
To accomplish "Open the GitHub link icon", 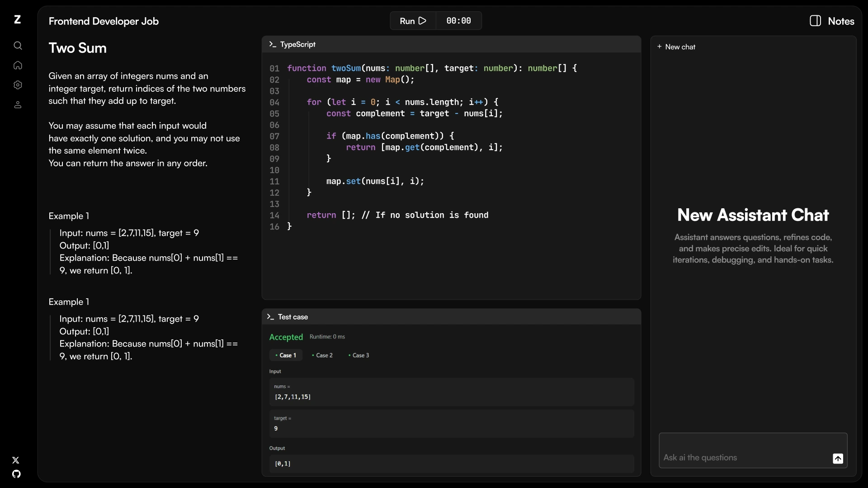I will pyautogui.click(x=16, y=474).
